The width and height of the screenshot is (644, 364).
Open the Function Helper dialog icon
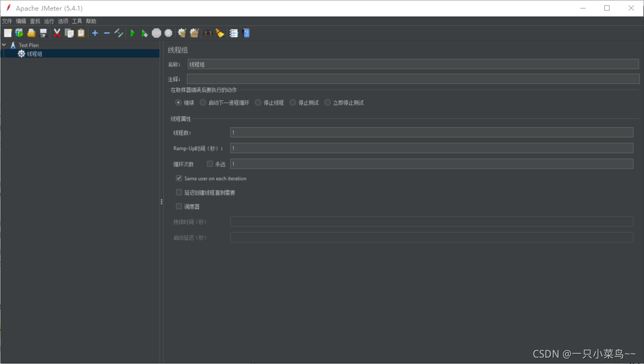point(234,33)
